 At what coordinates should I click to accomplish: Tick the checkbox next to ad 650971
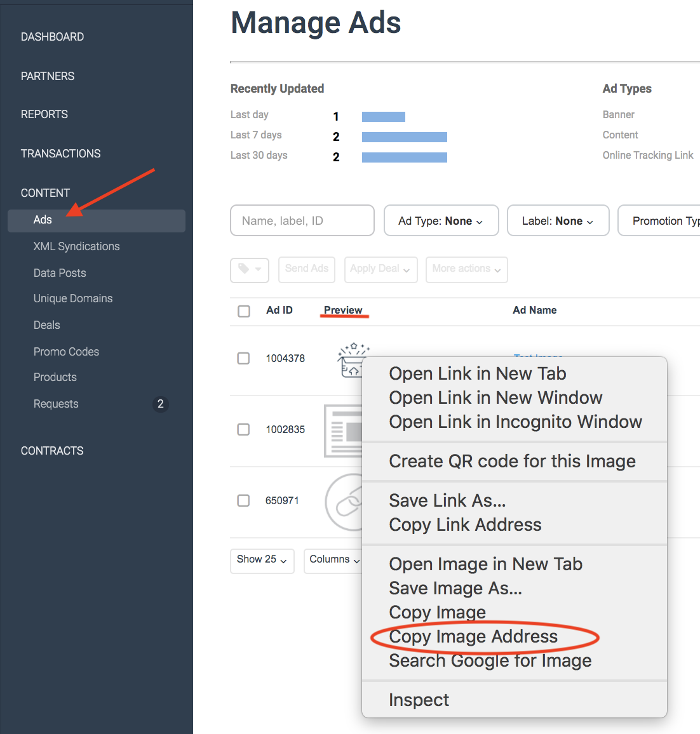pos(243,501)
